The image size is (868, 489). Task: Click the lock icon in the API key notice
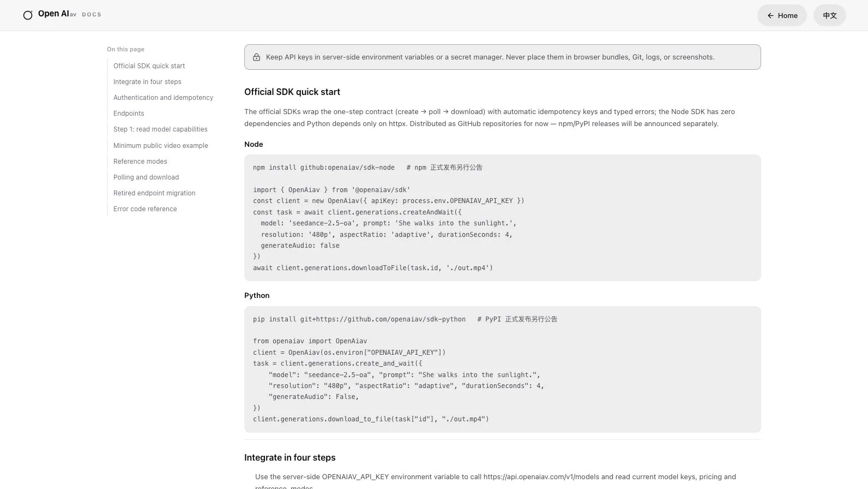point(256,57)
